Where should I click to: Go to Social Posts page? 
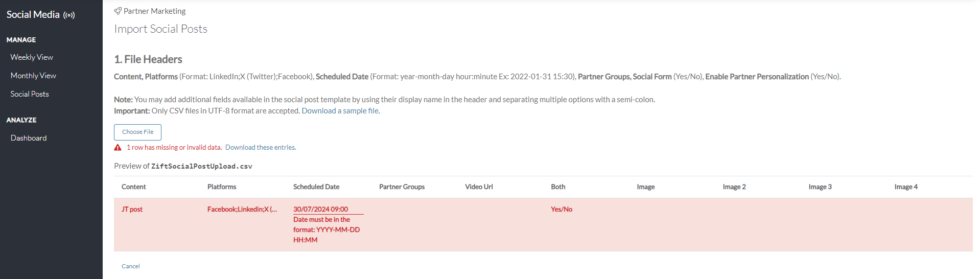30,94
